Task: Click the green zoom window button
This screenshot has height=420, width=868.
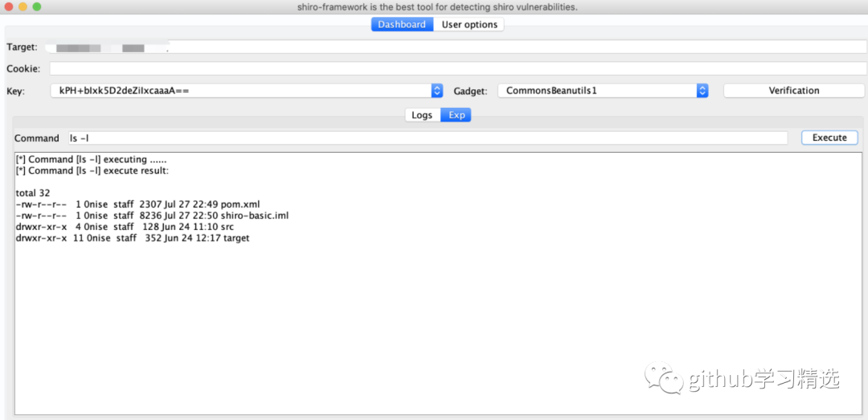Action: pos(36,7)
